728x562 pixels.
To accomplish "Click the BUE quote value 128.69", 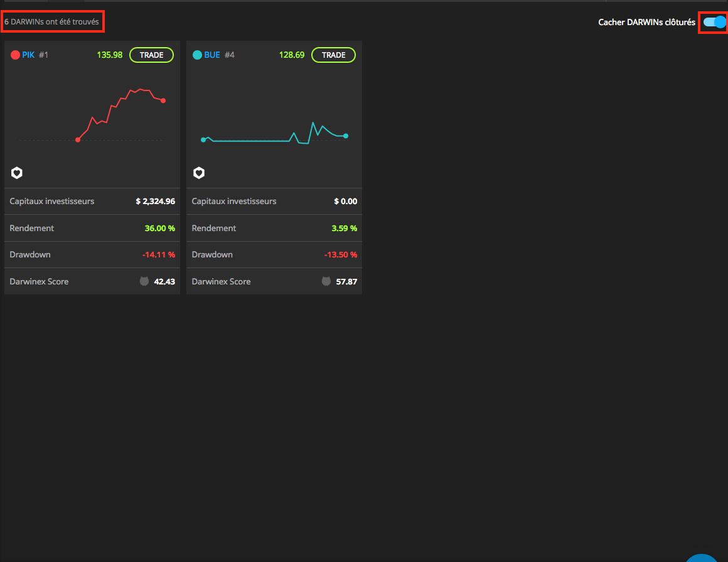I will 292,55.
